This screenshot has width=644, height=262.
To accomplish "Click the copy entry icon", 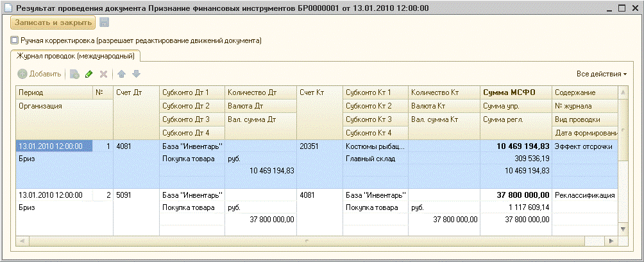I will point(74,74).
